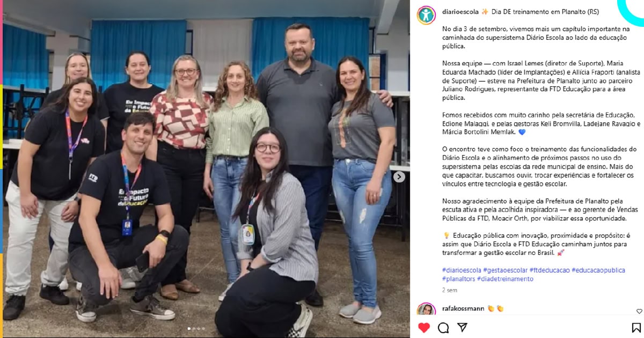Image resolution: width=644 pixels, height=338 pixels.
Task: Open the comment bubble icon
Action: pyautogui.click(x=443, y=327)
